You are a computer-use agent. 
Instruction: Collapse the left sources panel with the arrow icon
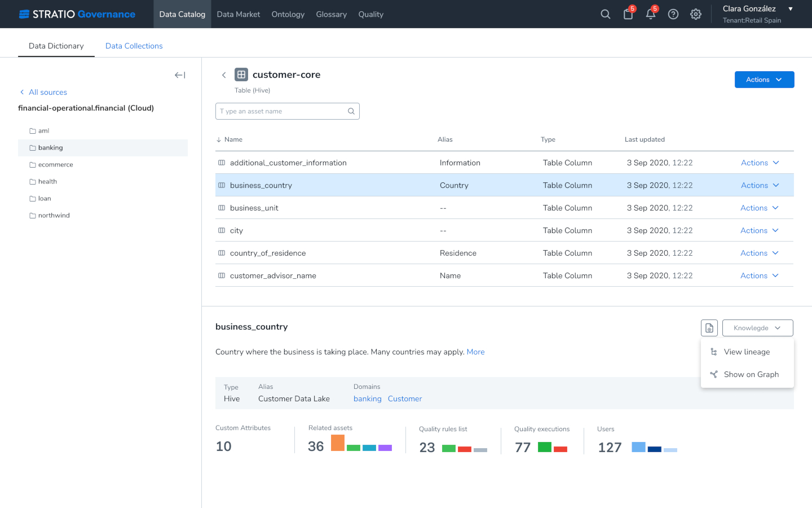coord(179,75)
